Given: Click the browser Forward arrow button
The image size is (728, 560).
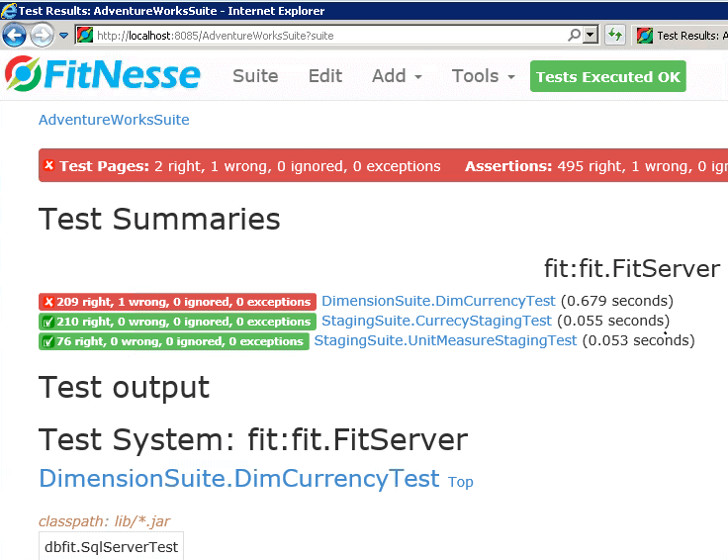Looking at the screenshot, I should [x=42, y=35].
